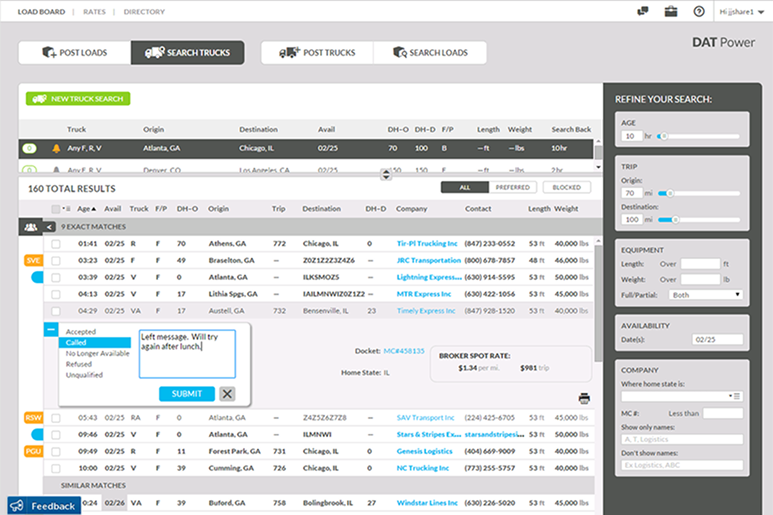
Task: Collapse exact matches with the arrow icon
Action: point(48,227)
